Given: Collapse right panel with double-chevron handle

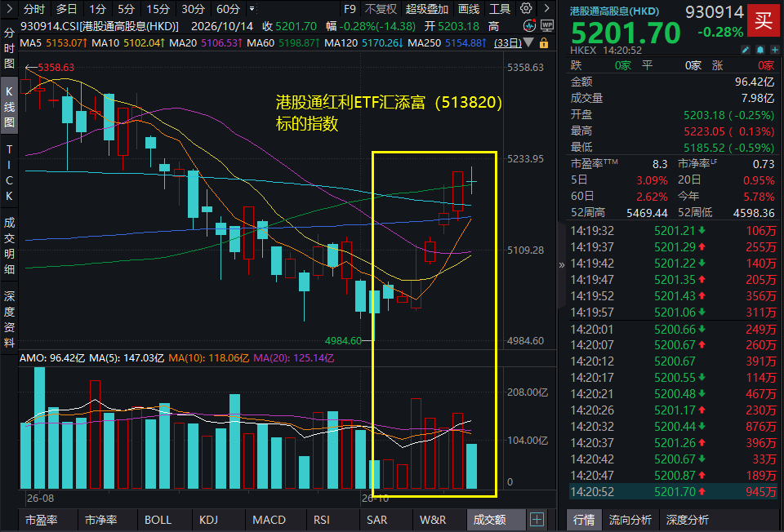Looking at the screenshot, I should pyautogui.click(x=562, y=264).
